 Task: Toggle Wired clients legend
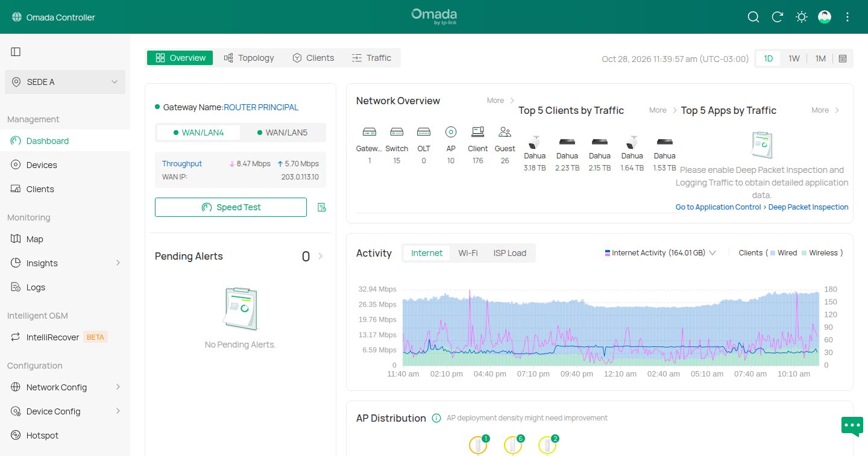tap(784, 253)
